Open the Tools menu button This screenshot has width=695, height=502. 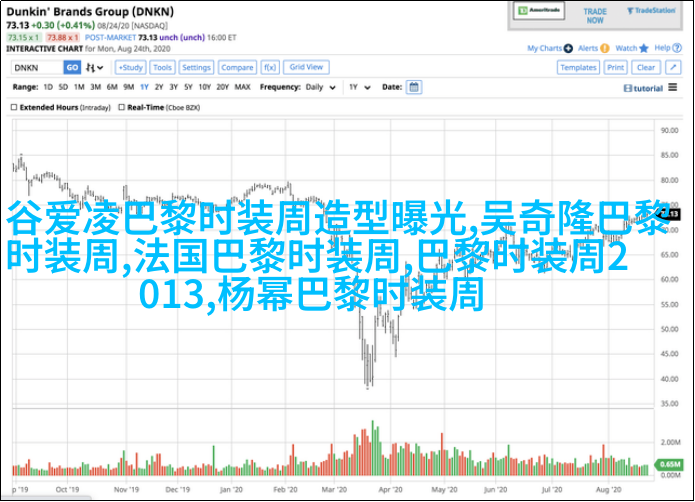point(162,68)
